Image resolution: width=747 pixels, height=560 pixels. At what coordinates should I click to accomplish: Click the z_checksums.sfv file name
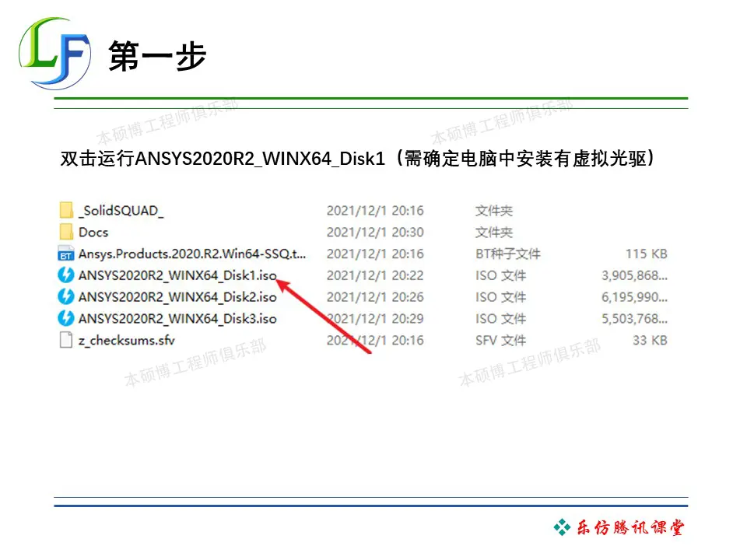(x=127, y=341)
